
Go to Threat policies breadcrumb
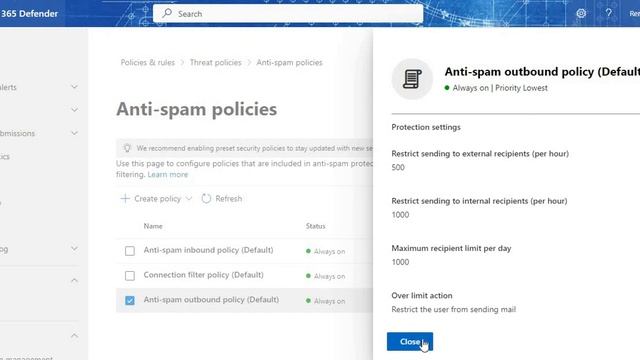216,62
